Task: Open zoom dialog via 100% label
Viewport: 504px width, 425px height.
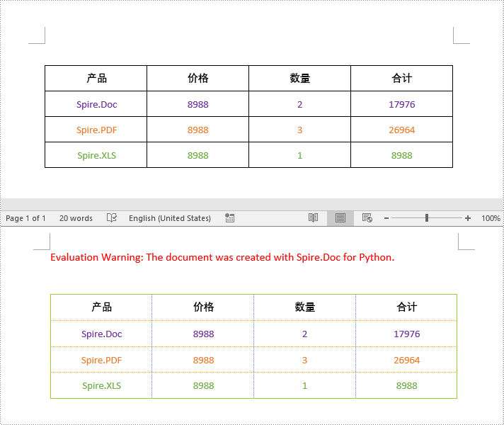Action: 491,218
